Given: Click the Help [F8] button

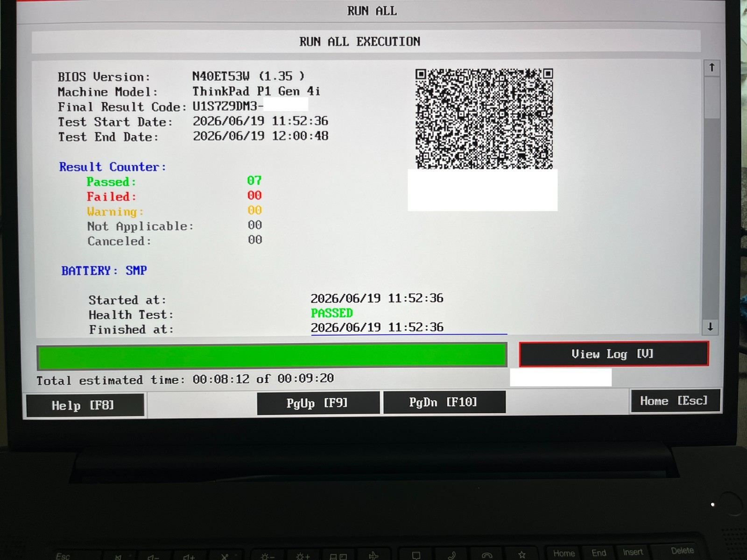Looking at the screenshot, I should (x=85, y=405).
